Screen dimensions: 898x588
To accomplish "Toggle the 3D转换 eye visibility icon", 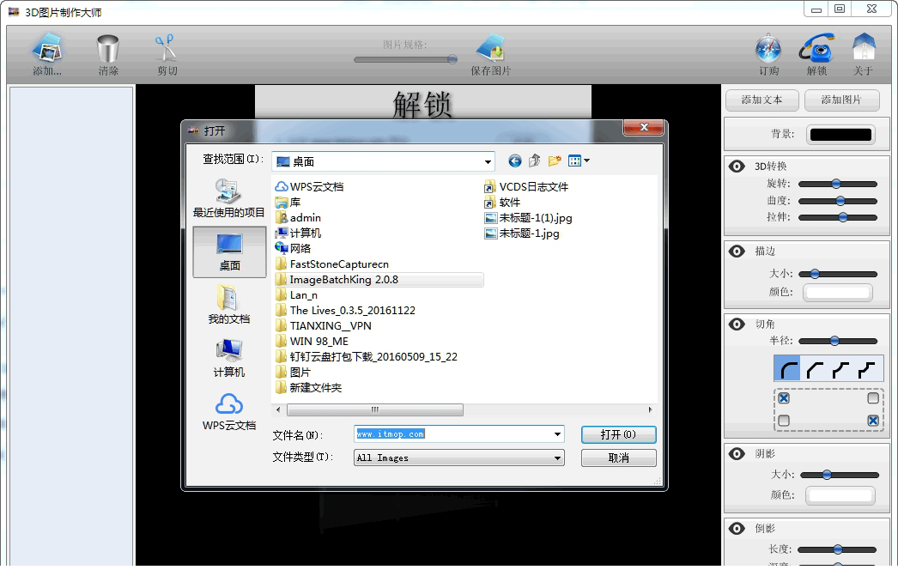I will pyautogui.click(x=737, y=166).
